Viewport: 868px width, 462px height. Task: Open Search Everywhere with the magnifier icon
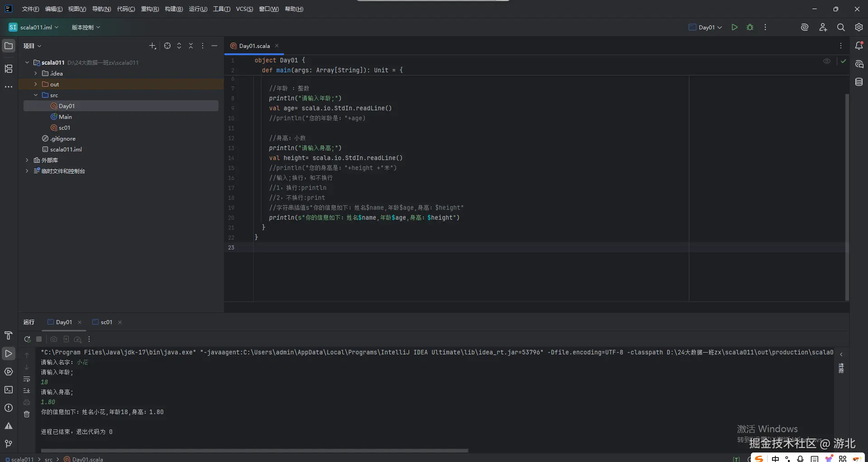click(841, 27)
